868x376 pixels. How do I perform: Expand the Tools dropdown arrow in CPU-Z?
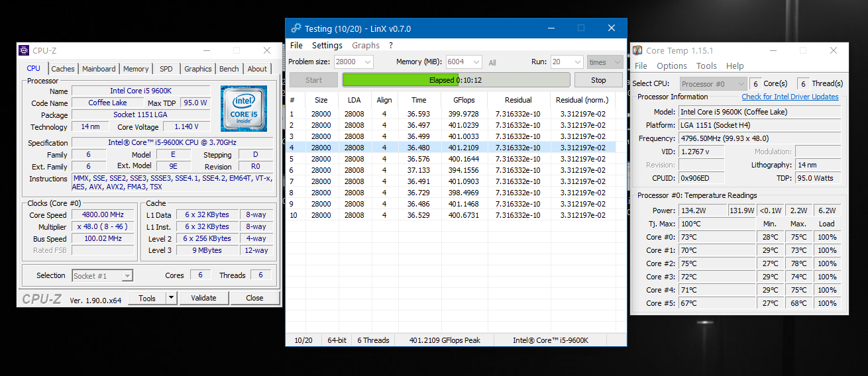point(171,299)
